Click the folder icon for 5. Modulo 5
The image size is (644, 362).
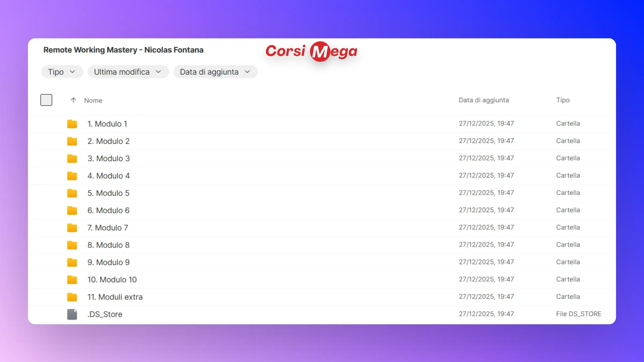72,193
